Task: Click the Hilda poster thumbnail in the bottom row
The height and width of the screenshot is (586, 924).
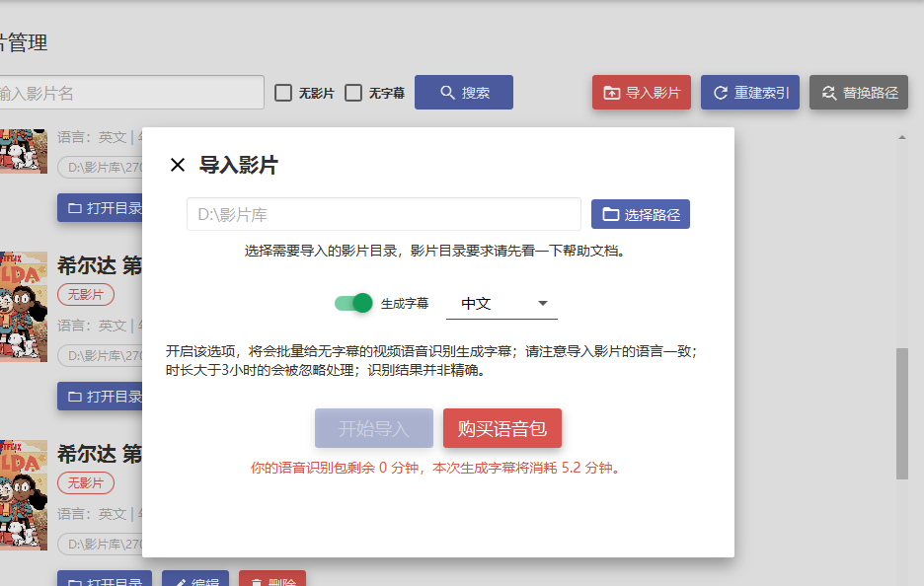Action: [x=23, y=495]
